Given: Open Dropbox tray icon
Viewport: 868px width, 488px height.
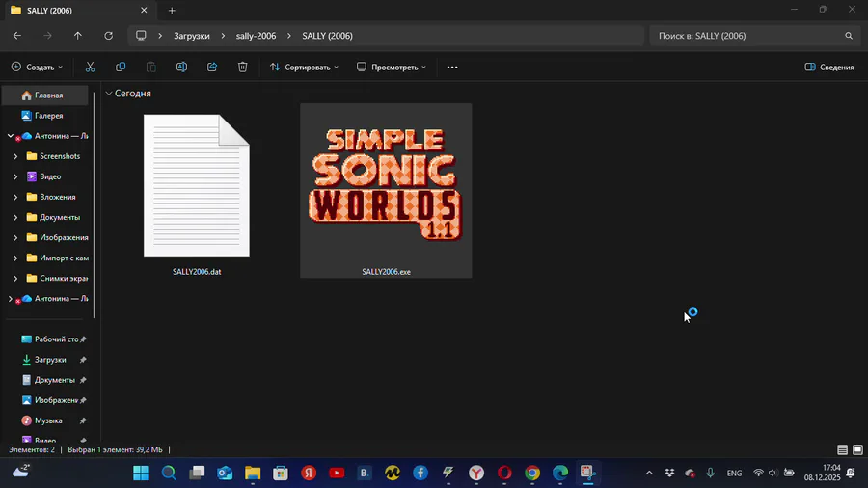Looking at the screenshot, I should tap(670, 473).
